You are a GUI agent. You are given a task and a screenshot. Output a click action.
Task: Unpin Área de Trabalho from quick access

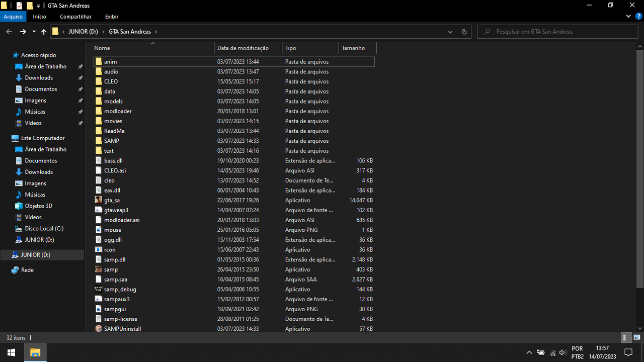80,67
